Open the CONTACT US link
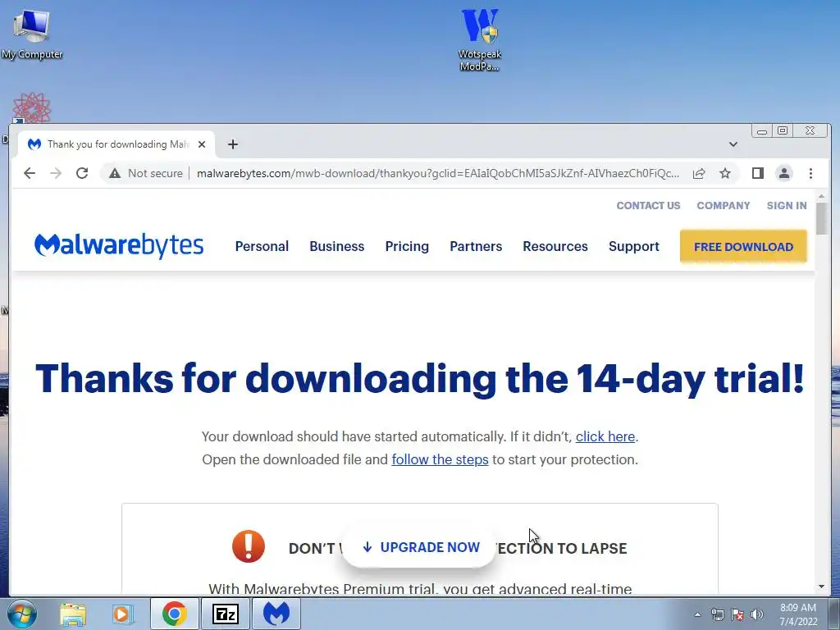The height and width of the screenshot is (630, 840). tap(648, 206)
